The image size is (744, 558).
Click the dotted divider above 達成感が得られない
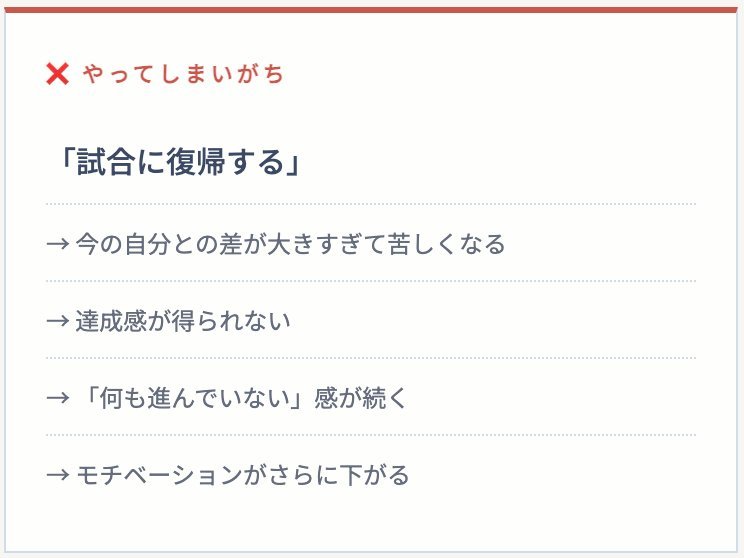click(x=372, y=281)
